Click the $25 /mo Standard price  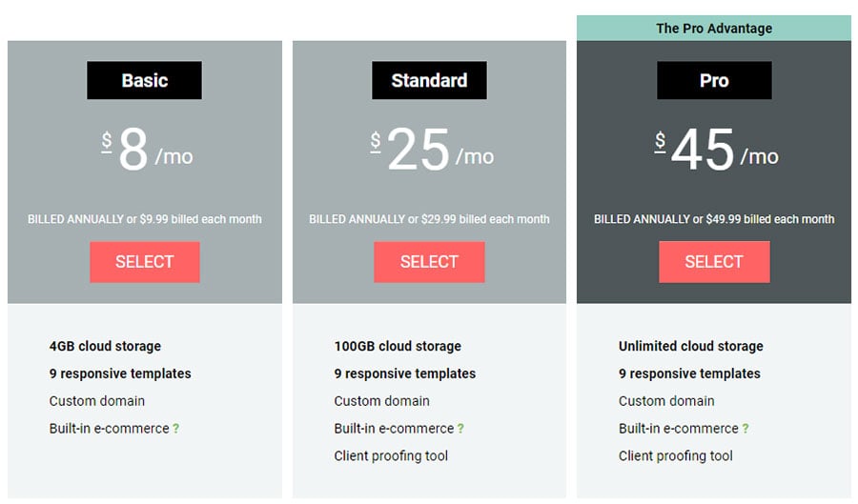pos(432,151)
